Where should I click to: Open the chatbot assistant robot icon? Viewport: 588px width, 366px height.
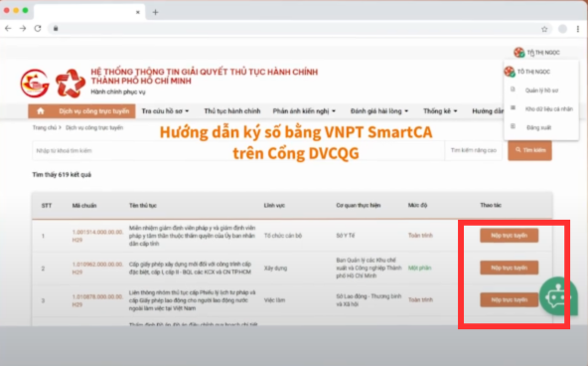click(558, 296)
